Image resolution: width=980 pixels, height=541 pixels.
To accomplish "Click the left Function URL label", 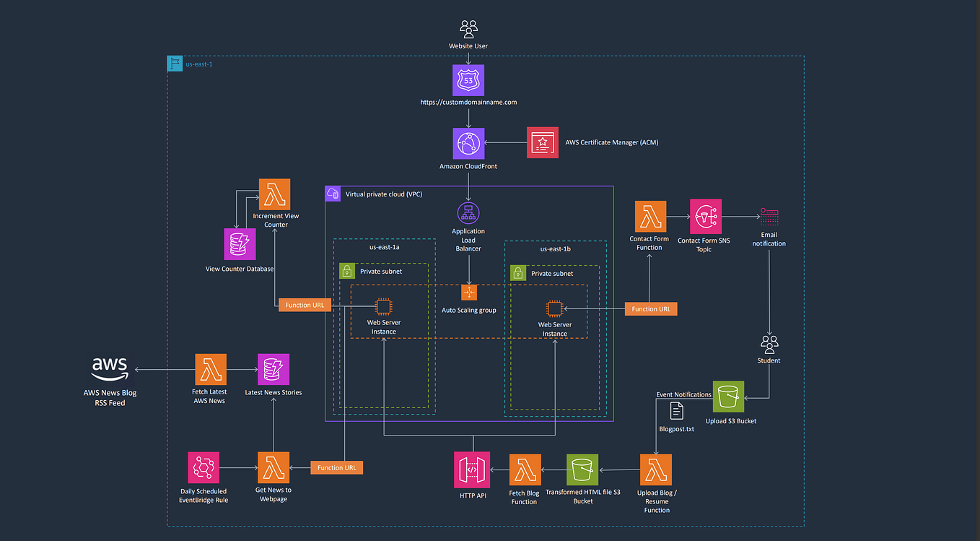I will click(x=304, y=304).
